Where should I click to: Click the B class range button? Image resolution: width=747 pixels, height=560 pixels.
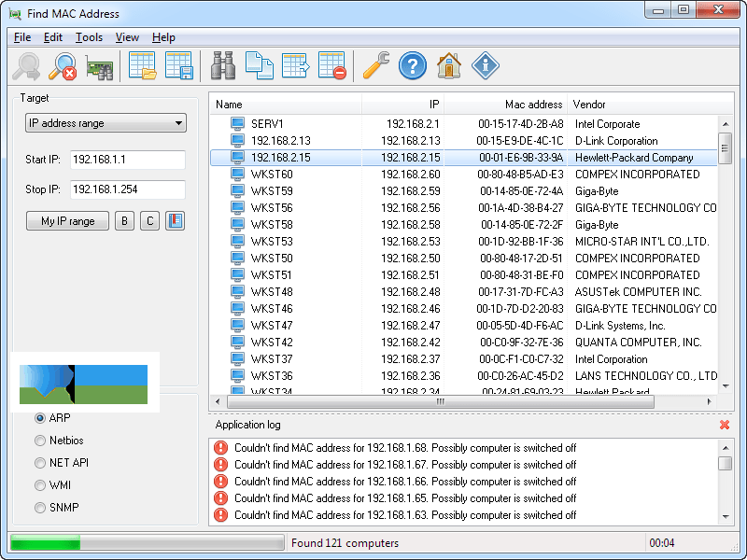click(124, 221)
